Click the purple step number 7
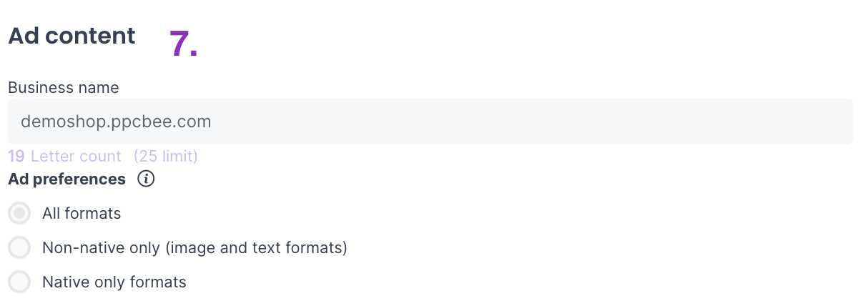This screenshot has height=306, width=868. click(x=183, y=44)
